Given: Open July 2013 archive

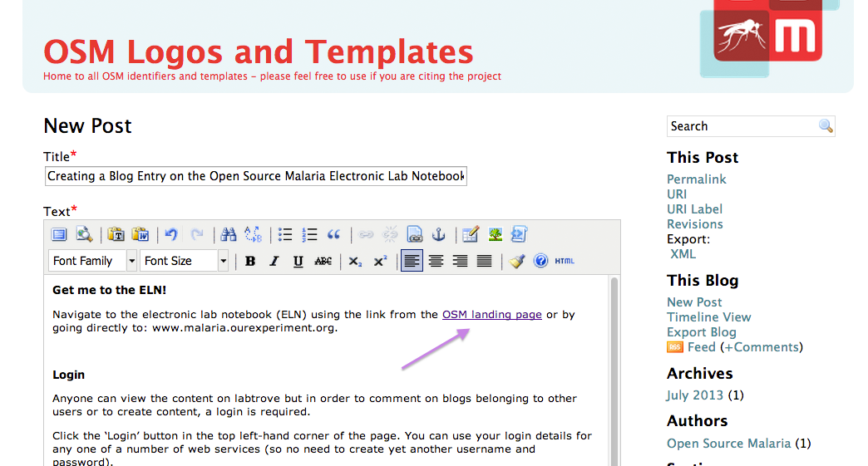Looking at the screenshot, I should coord(695,395).
